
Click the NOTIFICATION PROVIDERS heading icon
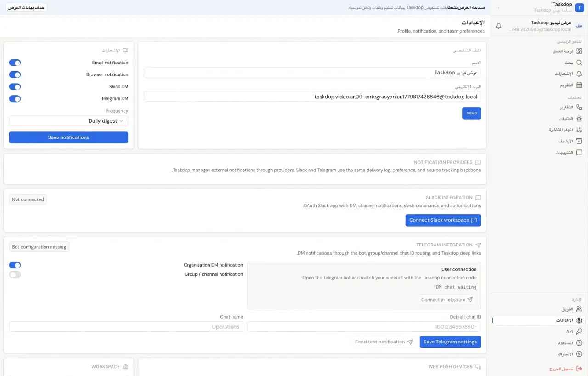478,162
